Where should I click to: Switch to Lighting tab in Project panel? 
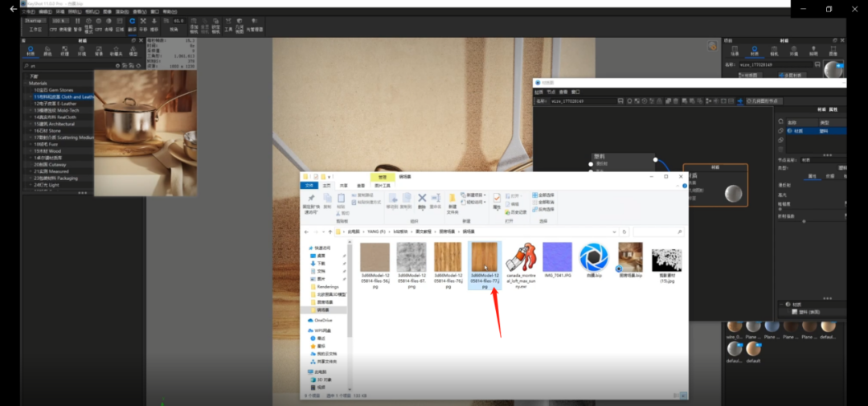point(813,51)
